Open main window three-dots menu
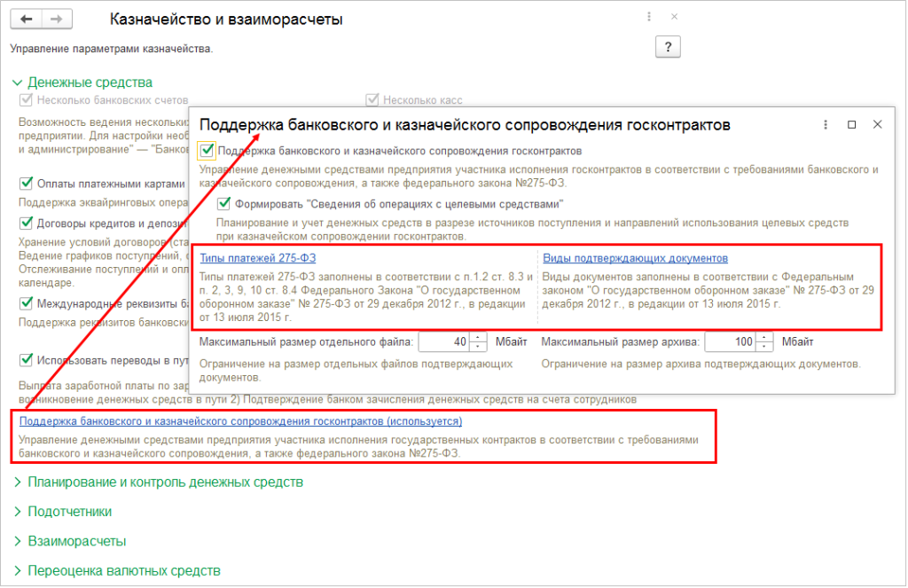This screenshot has height=588, width=908. coord(650,18)
